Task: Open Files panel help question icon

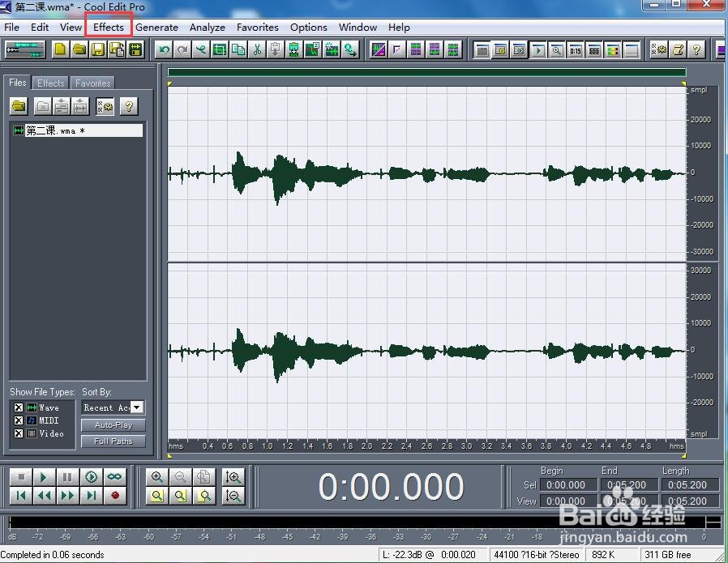Action: [x=129, y=107]
